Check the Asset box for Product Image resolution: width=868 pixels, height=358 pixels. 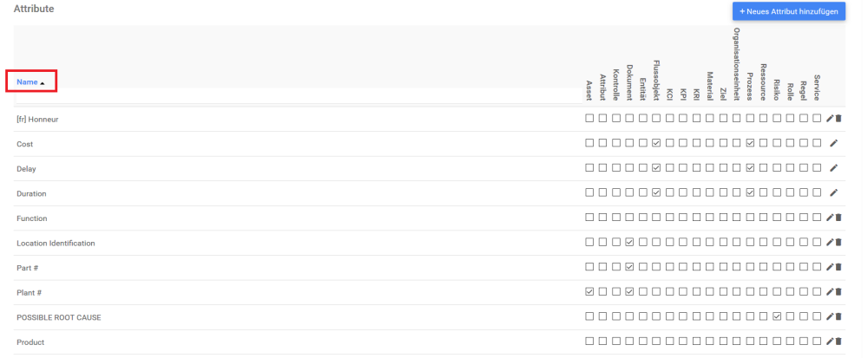589,342
